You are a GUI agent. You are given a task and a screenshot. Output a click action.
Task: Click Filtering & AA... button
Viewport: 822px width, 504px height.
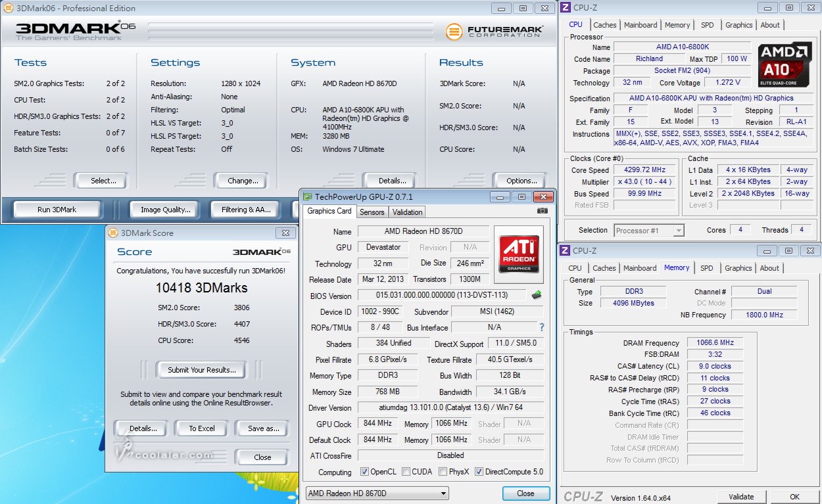(x=246, y=210)
